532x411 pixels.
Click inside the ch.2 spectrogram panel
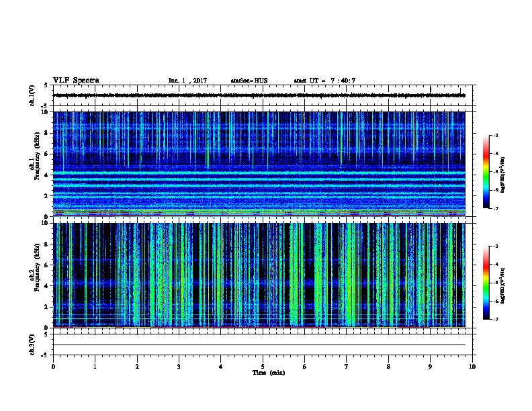259,275
